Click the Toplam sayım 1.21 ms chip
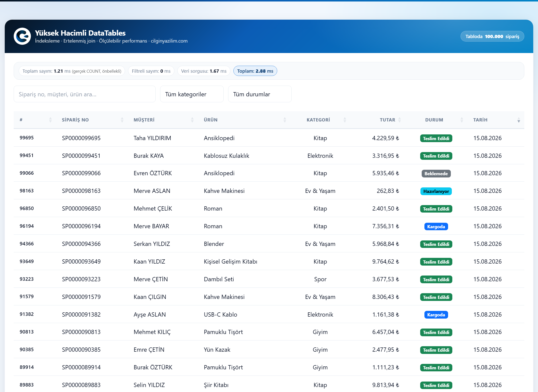538x392 pixels. [x=72, y=71]
